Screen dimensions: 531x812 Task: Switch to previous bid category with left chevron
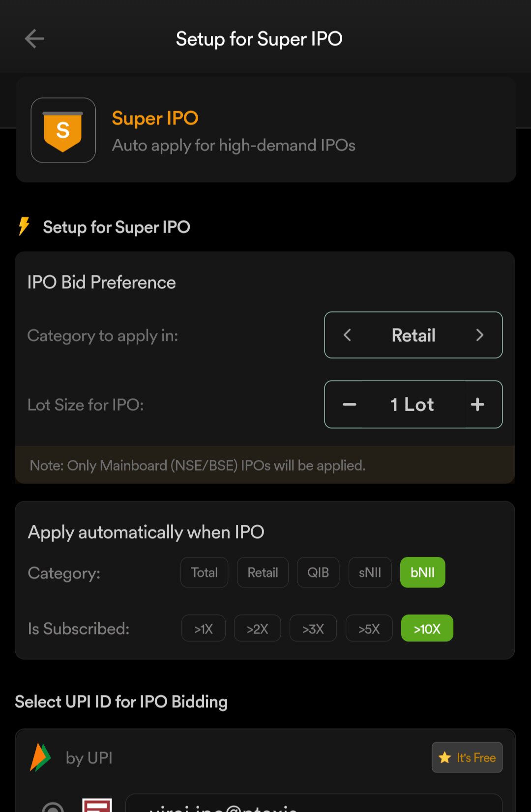pos(347,335)
